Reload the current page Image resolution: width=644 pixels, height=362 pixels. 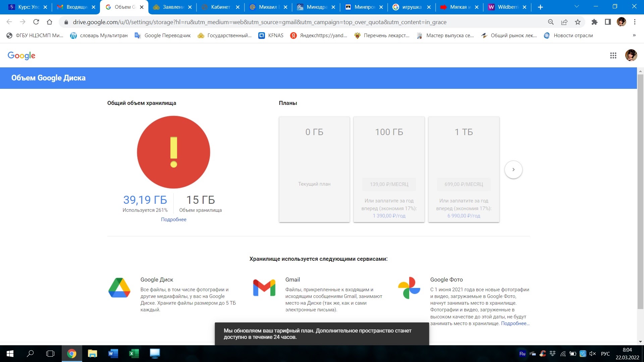point(36,22)
